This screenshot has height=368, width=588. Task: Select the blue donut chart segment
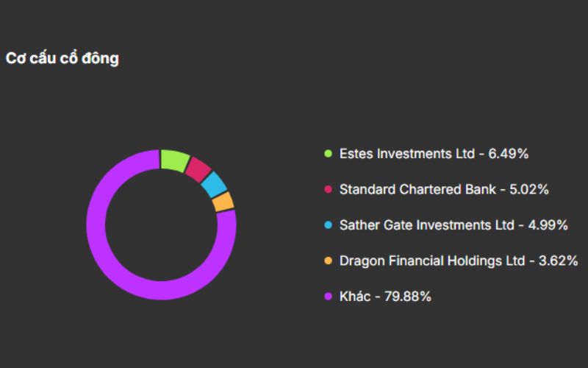pos(214,185)
